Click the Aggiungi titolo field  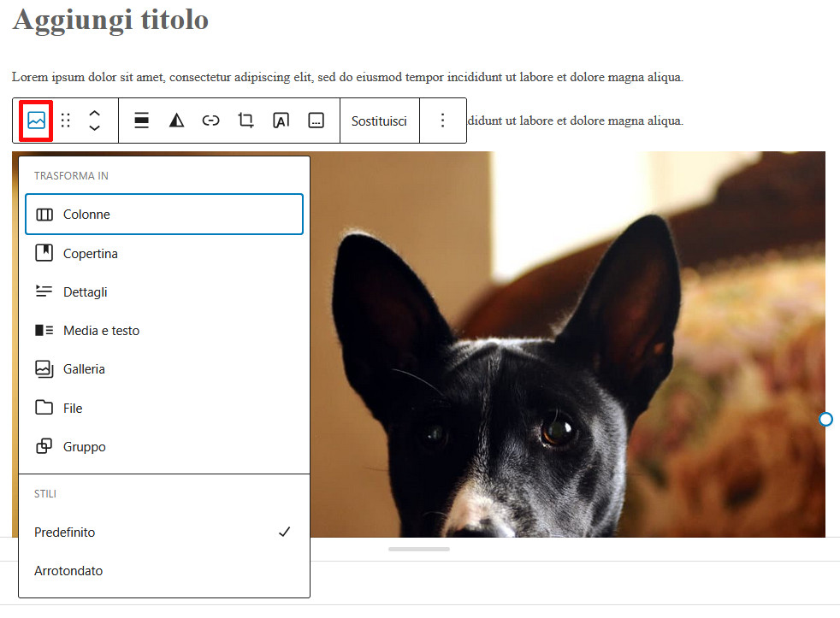(x=111, y=21)
